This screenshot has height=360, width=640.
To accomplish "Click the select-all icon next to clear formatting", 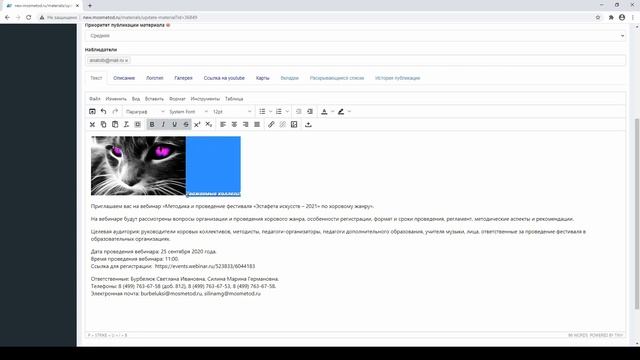I will point(138,124).
